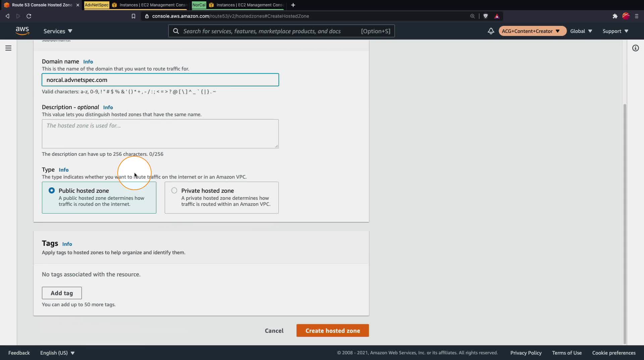
Task: Click Create hosted zone button
Action: point(332,330)
